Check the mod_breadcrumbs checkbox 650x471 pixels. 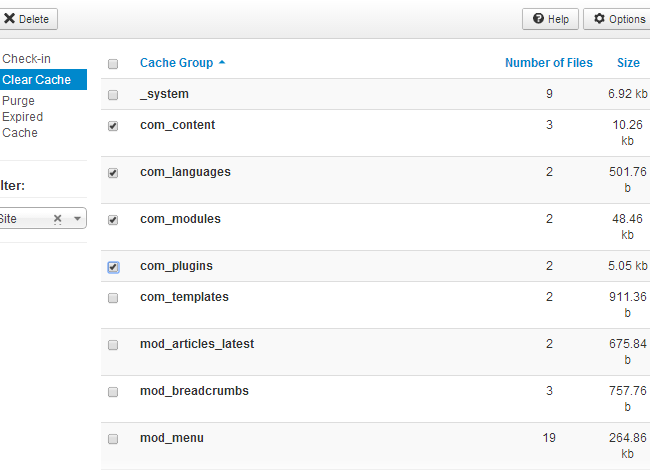tap(113, 392)
